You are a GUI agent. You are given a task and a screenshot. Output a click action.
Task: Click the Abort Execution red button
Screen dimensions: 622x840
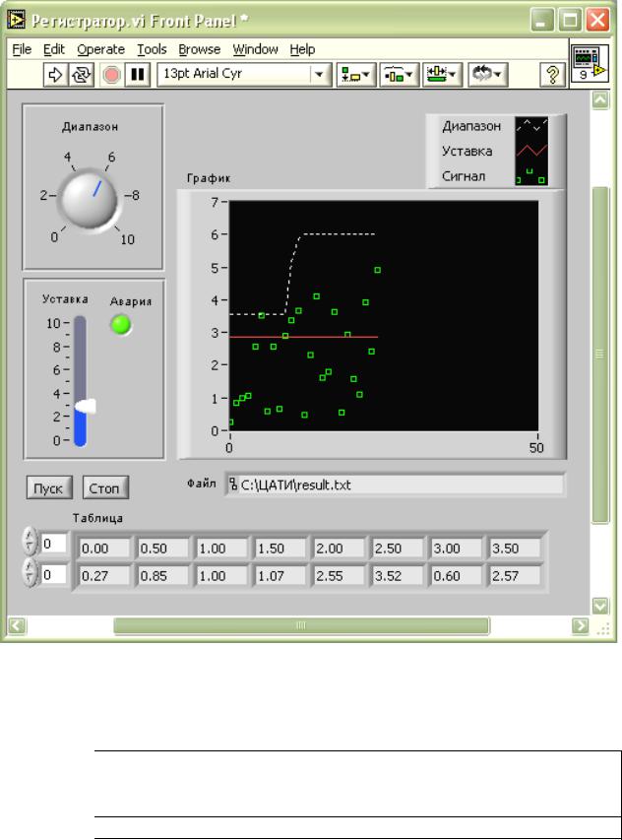pos(111,75)
